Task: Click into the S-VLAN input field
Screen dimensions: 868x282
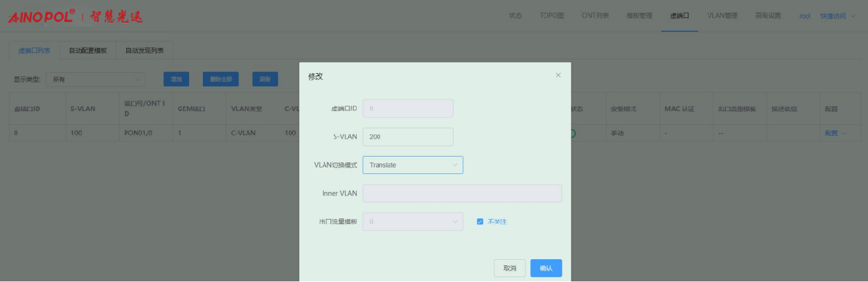Action: pyautogui.click(x=408, y=137)
